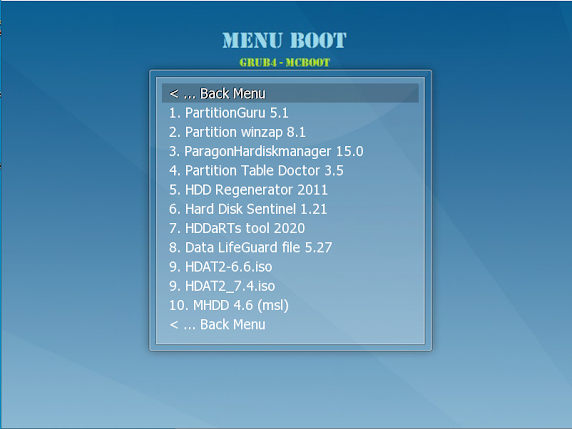Click the less-than arrow in the bottom Back Menu row
572x429 pixels.
(x=174, y=325)
